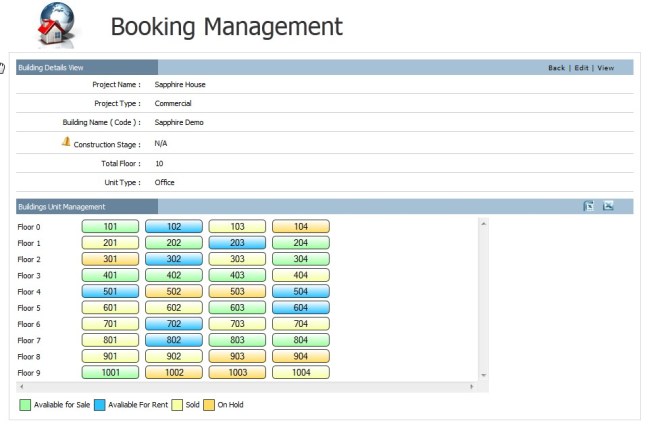649x429 pixels.
Task: Click the image icon in Buildings Unit Management header
Action: 608,206
